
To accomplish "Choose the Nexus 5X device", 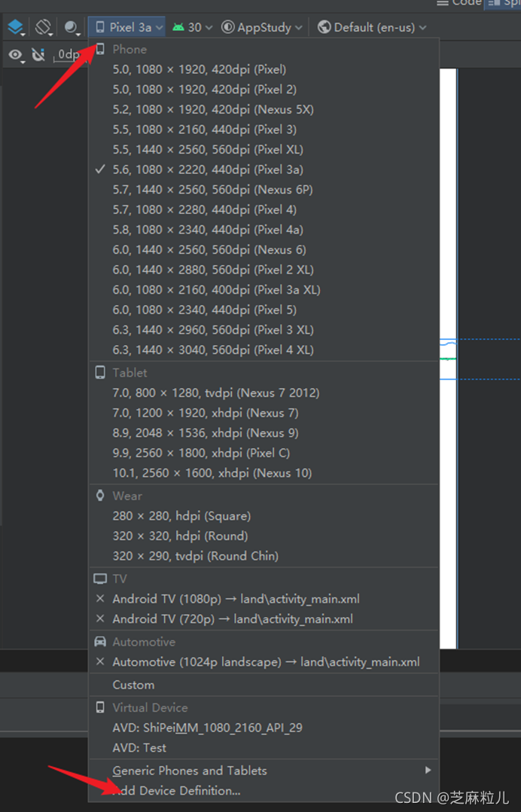I will point(264,110).
